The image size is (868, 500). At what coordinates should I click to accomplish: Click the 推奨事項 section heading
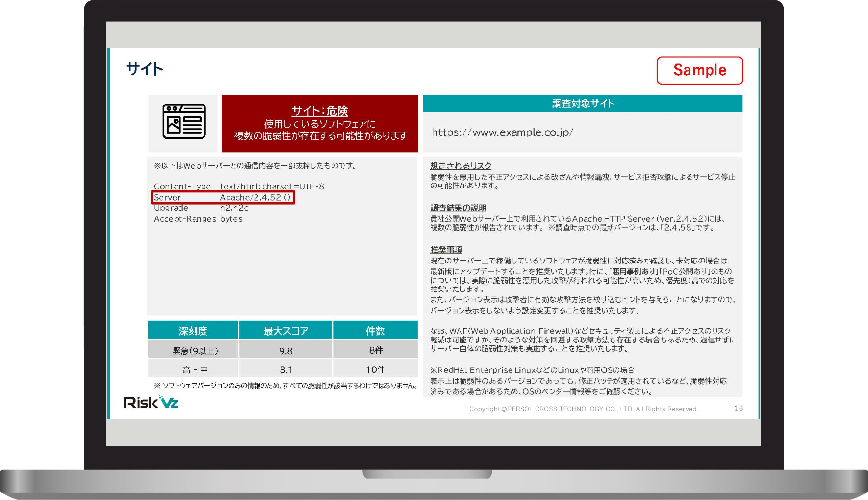point(446,249)
